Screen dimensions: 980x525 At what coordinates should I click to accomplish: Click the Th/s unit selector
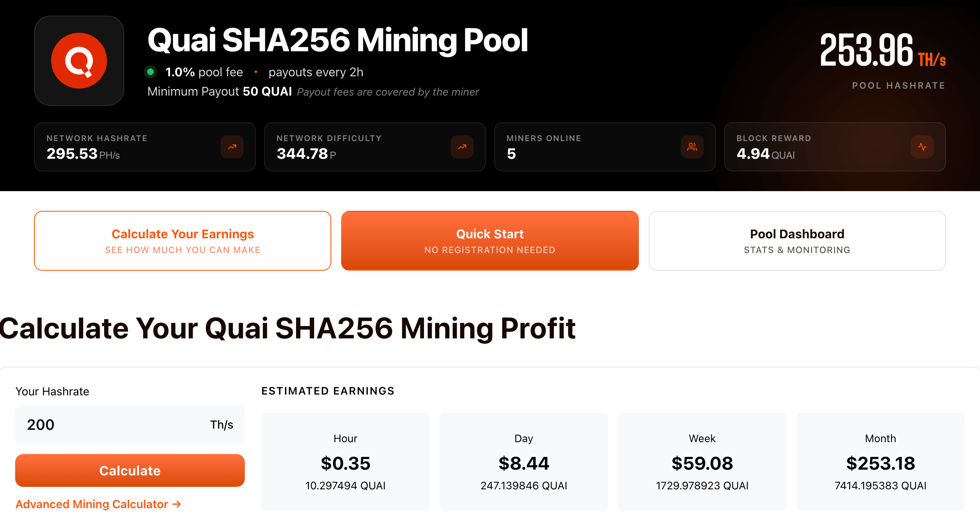221,425
